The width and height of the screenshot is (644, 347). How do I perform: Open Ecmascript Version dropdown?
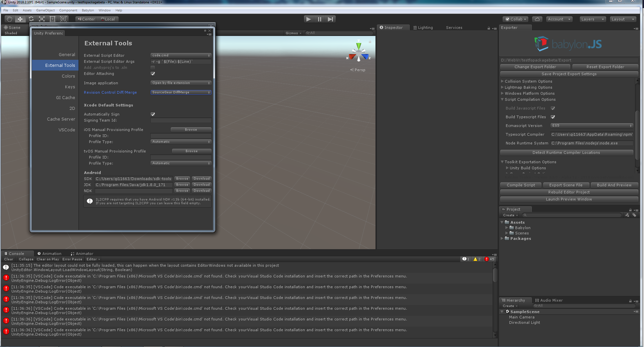point(592,126)
